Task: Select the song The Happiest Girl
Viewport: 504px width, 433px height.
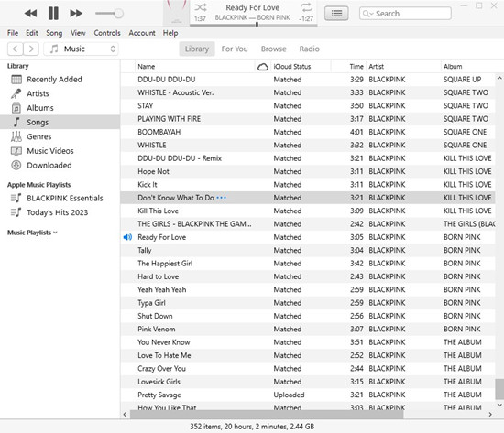Action: (308, 264)
